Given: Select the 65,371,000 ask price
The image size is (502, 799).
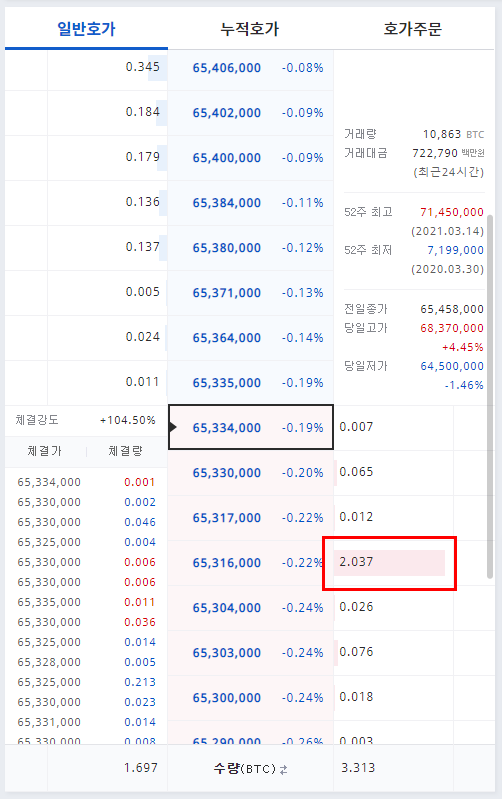Looking at the screenshot, I should pos(227,292).
